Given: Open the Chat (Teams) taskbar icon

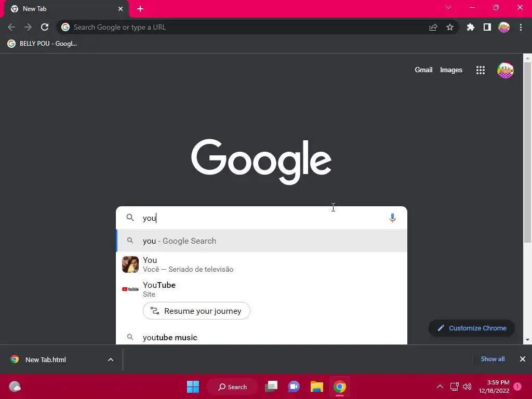Looking at the screenshot, I should click(x=294, y=387).
